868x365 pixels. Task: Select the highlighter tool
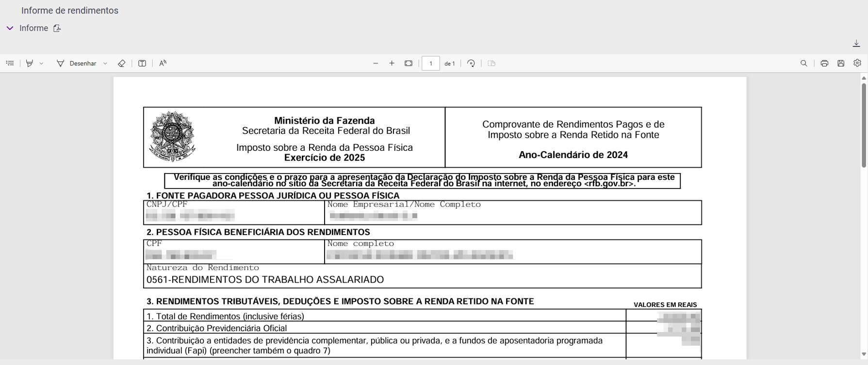click(30, 63)
